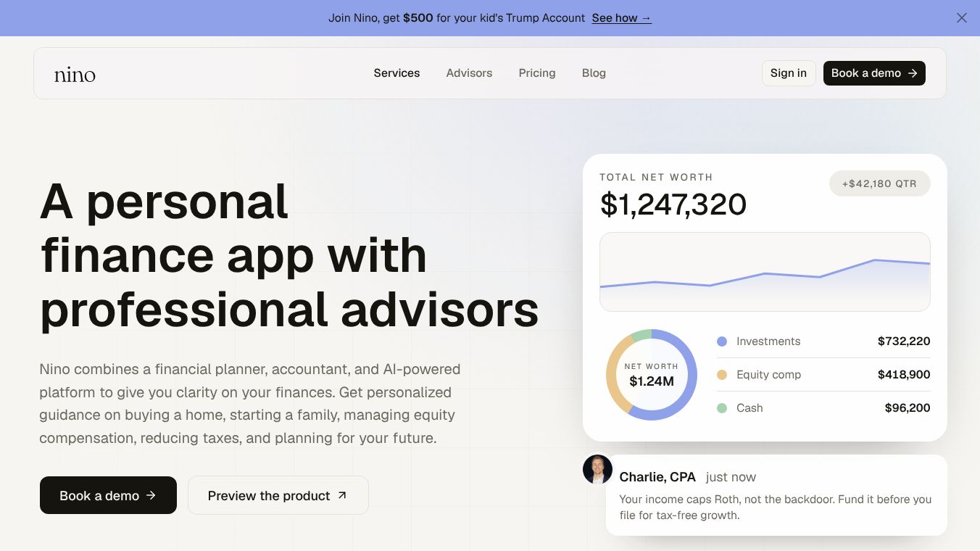Open the Services menu

tap(396, 73)
